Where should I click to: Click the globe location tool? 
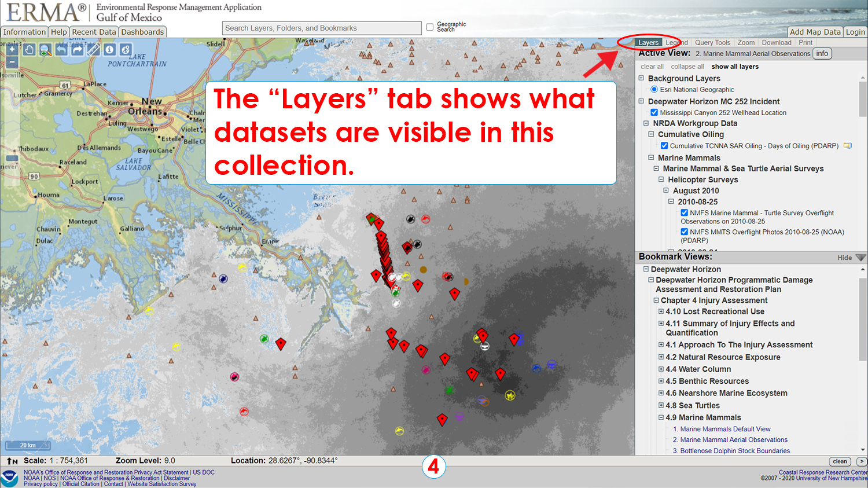[126, 50]
